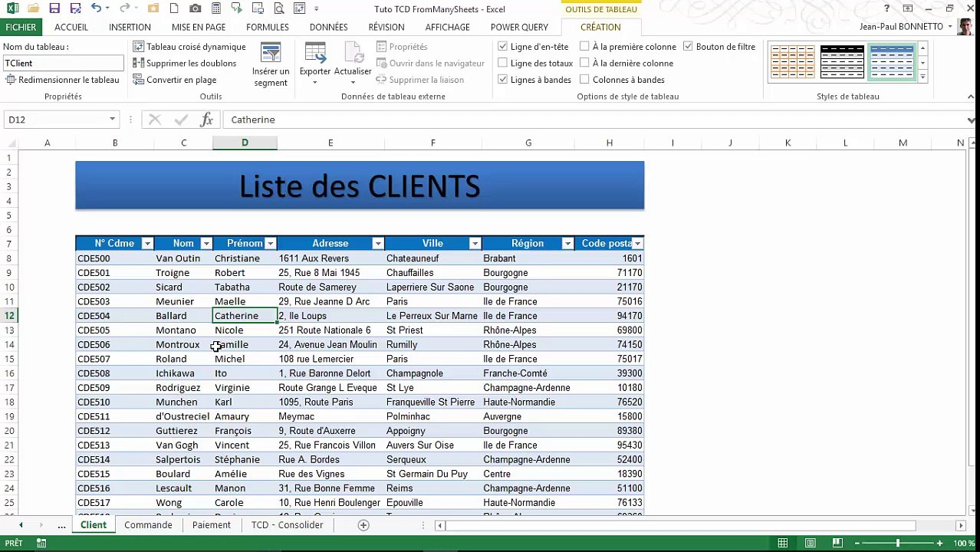
Task: Click the macro recording icon in status bar
Action: click(x=41, y=544)
